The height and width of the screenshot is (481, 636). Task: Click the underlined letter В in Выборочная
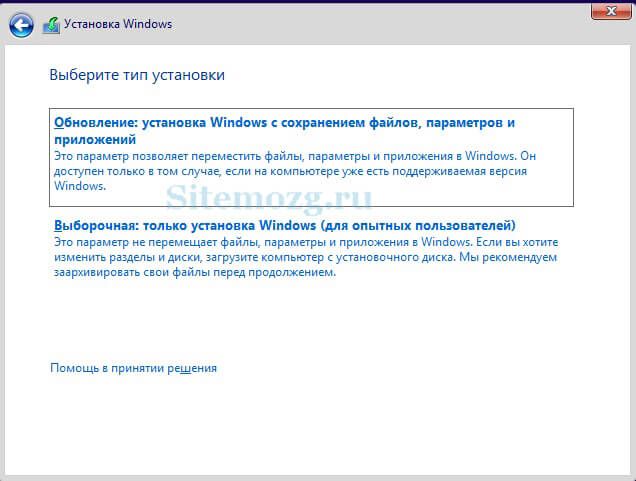click(58, 225)
